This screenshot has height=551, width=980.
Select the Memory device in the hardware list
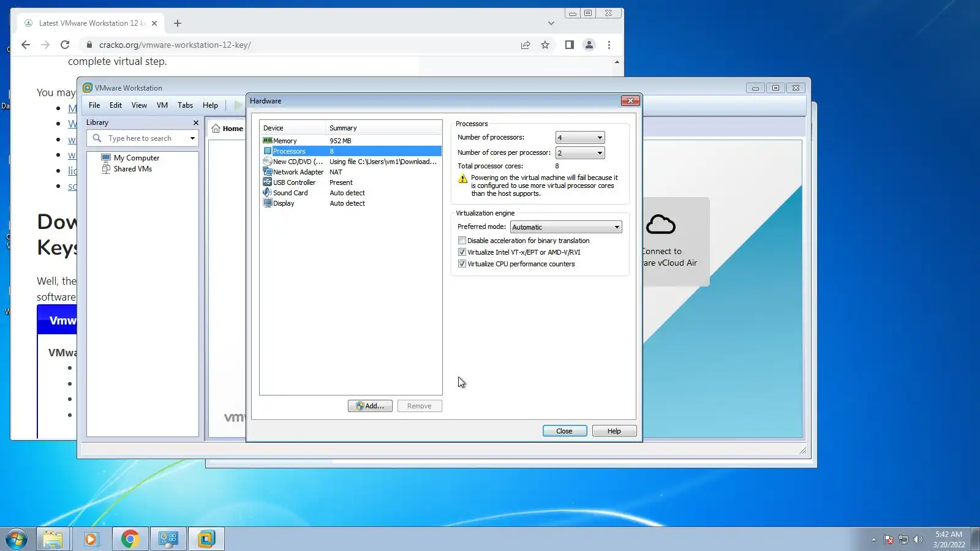352,141
